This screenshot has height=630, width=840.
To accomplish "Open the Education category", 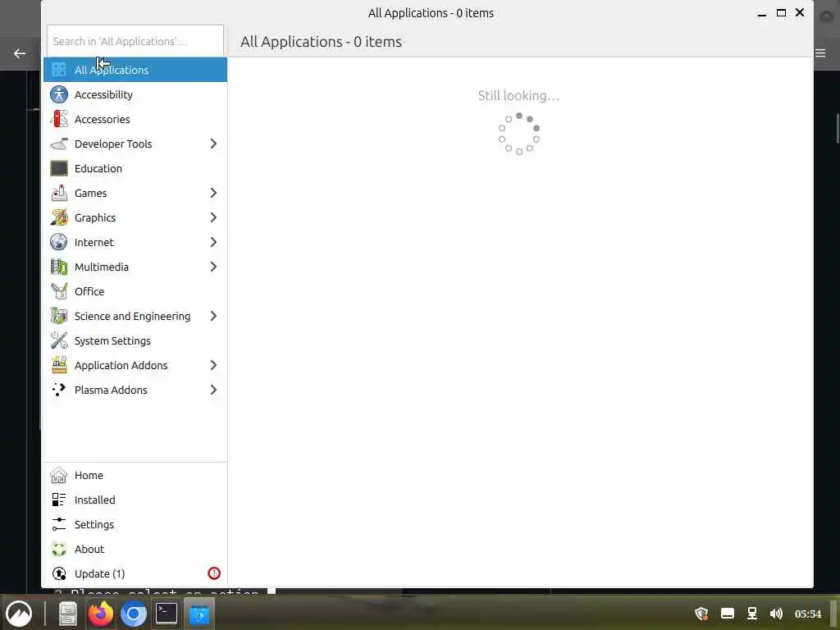I will click(135, 168).
